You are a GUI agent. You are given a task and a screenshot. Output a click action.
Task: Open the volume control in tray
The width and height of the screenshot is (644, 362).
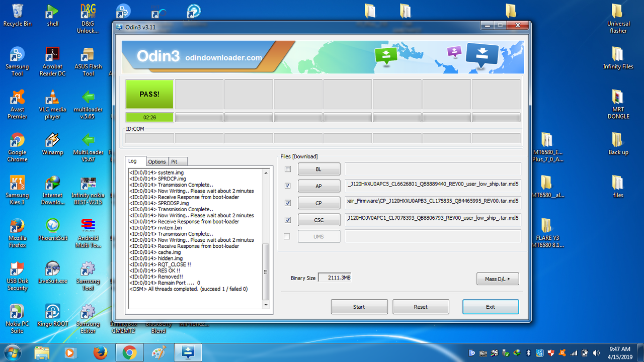[597, 352]
